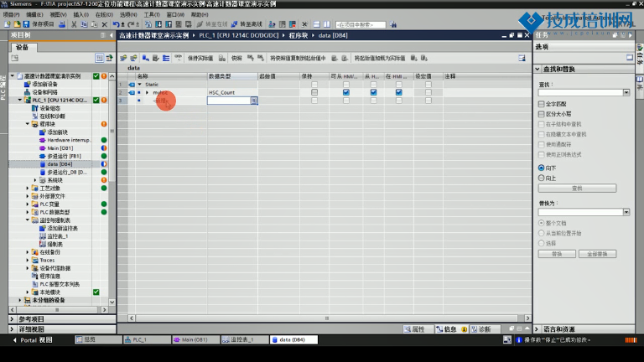Collapse the 查找和替换 find and replace section
This screenshot has height=362, width=644.
coord(538,69)
